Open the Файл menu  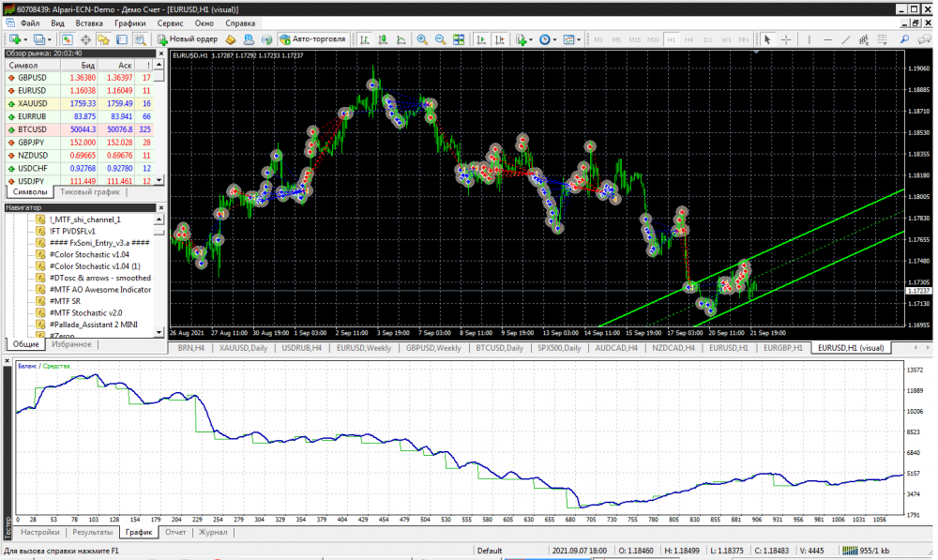coord(30,23)
